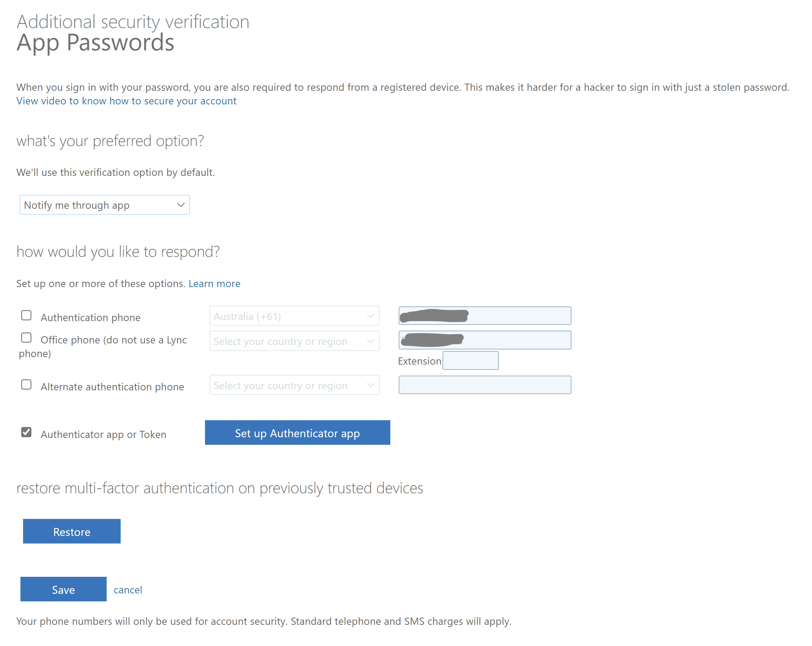Check the Alternate authentication phone box
Screen dimensions: 812x646
tap(26, 385)
